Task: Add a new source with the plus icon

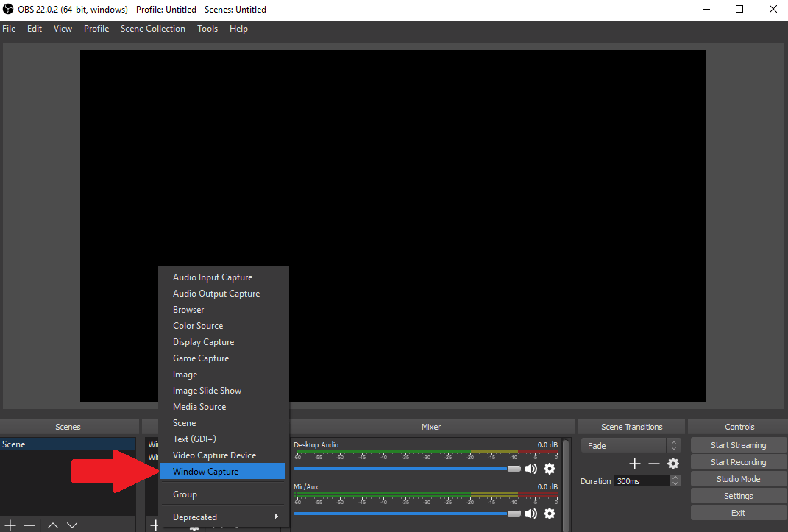Action: (154, 525)
